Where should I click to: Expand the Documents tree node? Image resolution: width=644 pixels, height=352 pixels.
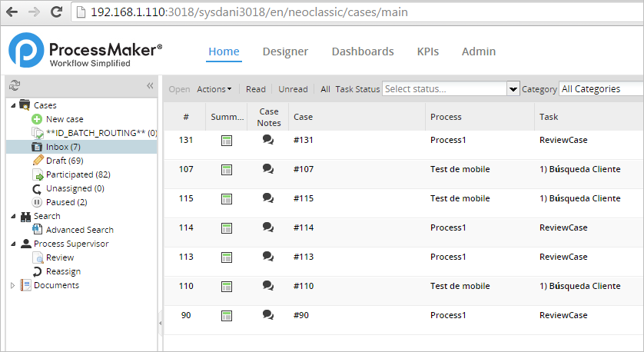12,285
